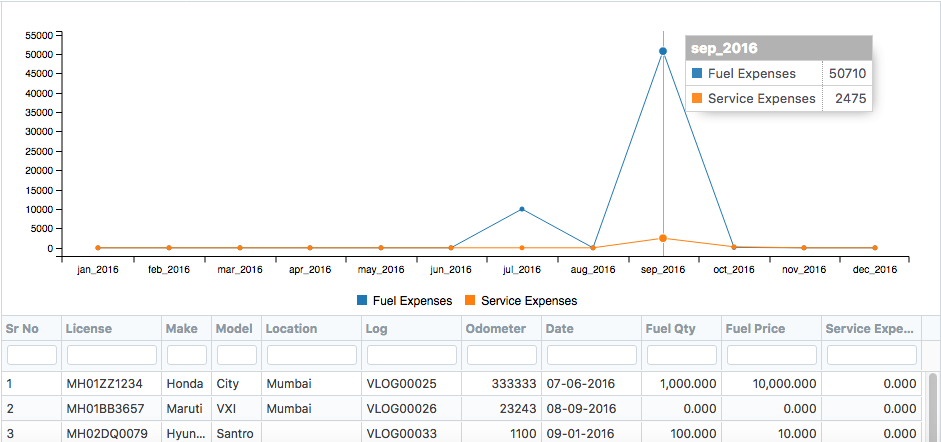Focus the Location filter input field
Screen dimensions: 941x442
(311, 355)
